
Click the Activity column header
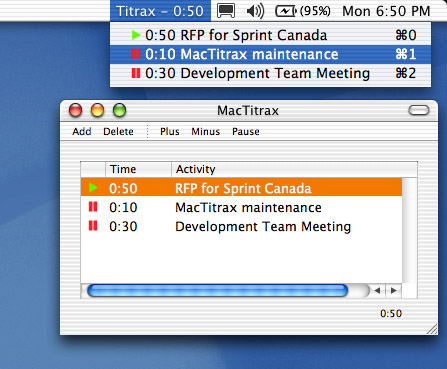point(294,169)
